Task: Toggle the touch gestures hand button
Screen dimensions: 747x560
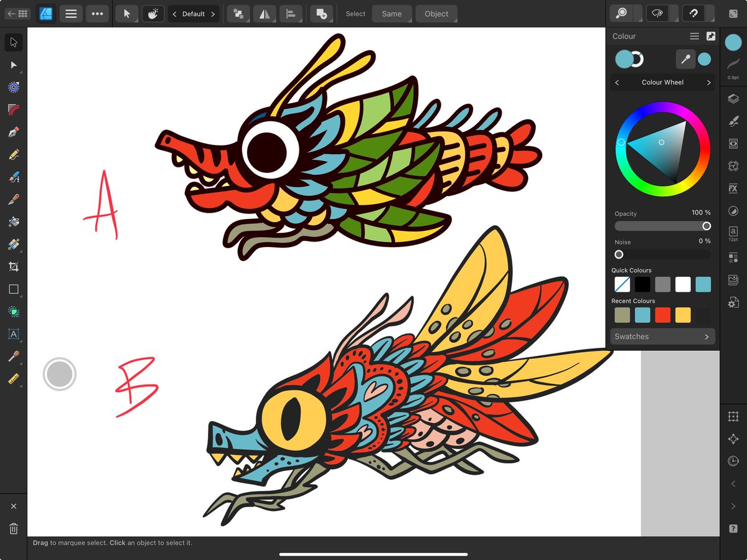Action: (x=153, y=13)
